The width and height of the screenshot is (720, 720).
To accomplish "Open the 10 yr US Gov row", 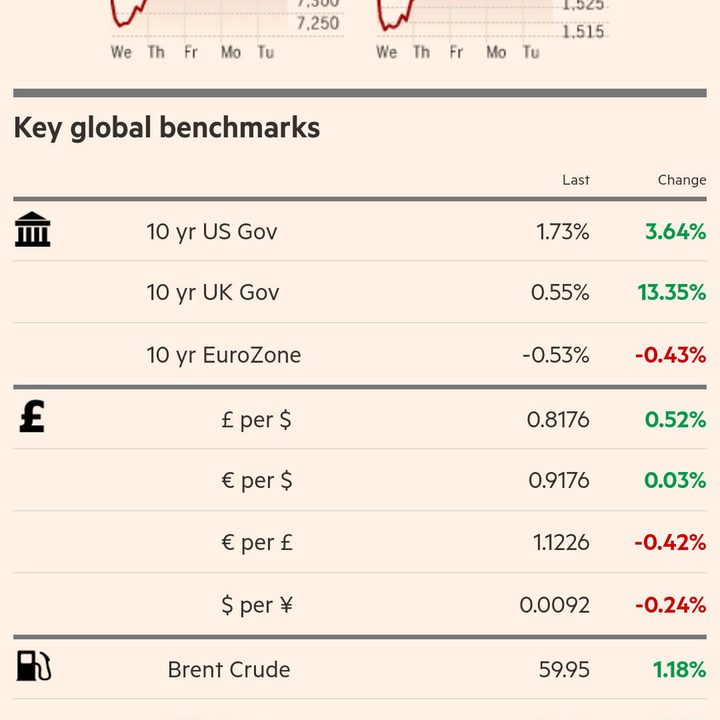I will click(x=212, y=232).
